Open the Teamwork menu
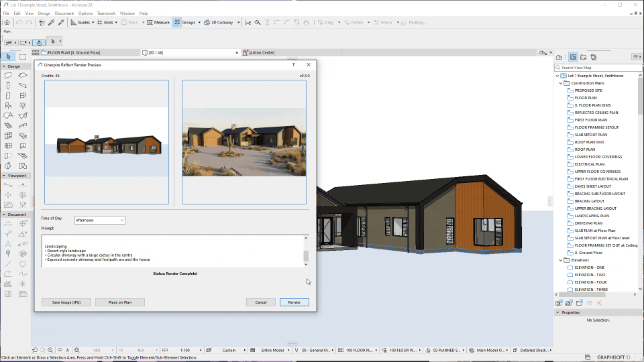Image resolution: width=644 pixels, height=362 pixels. (105, 13)
